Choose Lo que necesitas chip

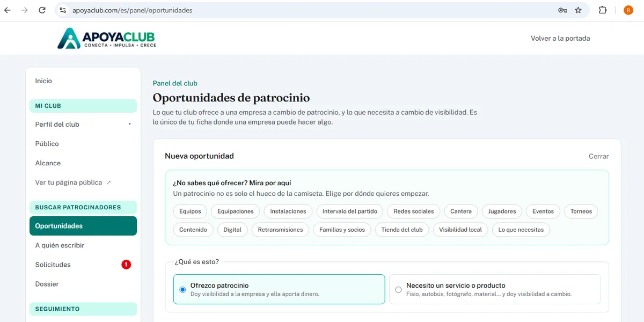[521, 230]
